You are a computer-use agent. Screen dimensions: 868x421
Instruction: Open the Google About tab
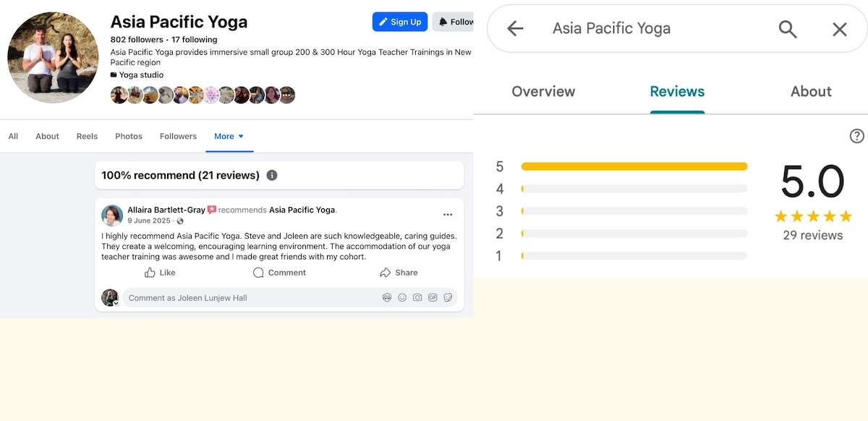[810, 92]
